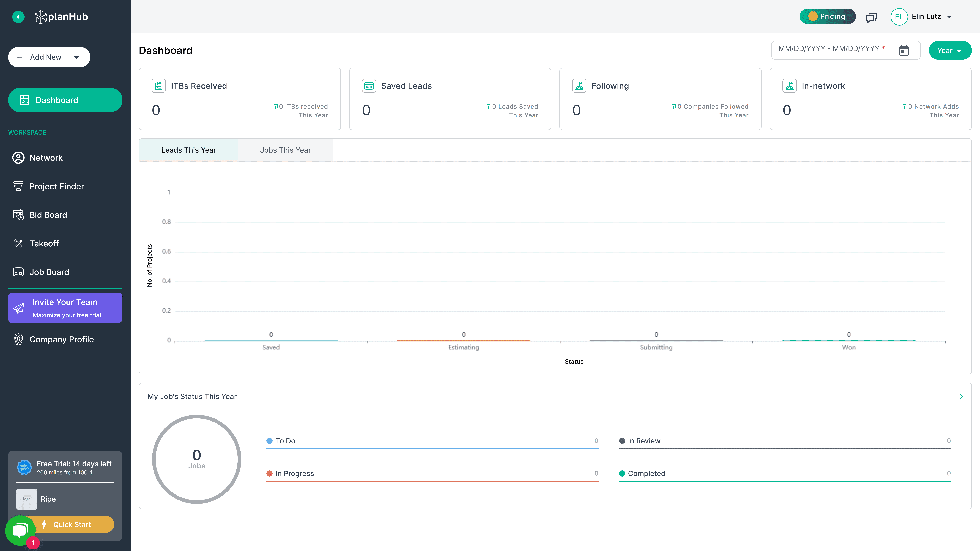980x551 pixels.
Task: Open Company Profile page
Action: click(65, 339)
